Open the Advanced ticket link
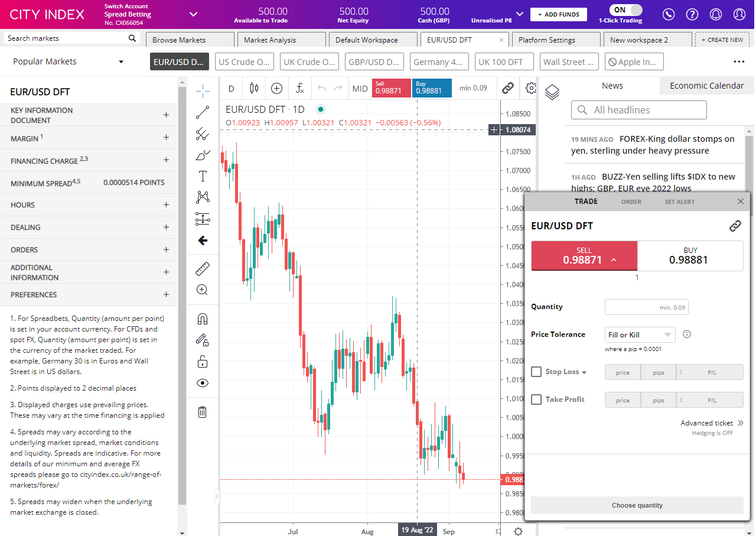The height and width of the screenshot is (536, 756). pos(708,423)
